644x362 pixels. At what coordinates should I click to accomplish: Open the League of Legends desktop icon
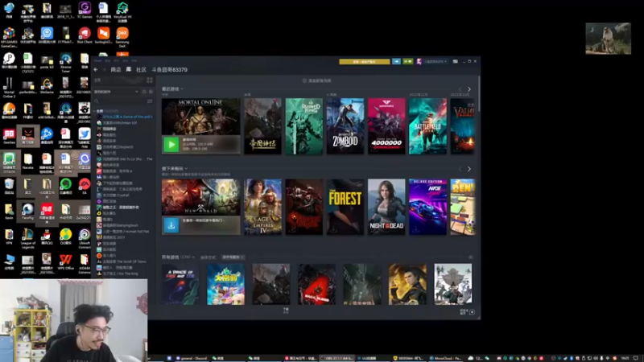tap(28, 238)
